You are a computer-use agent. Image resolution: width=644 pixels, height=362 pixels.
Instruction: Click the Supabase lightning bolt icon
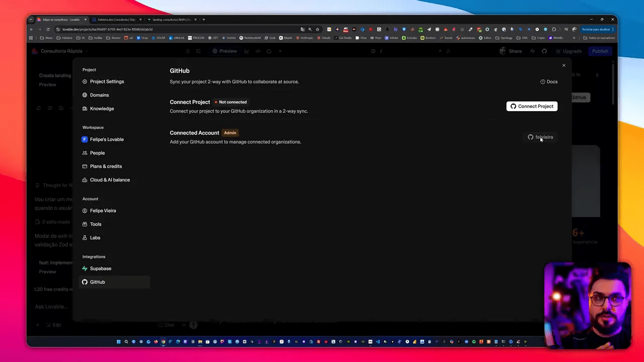point(85,268)
